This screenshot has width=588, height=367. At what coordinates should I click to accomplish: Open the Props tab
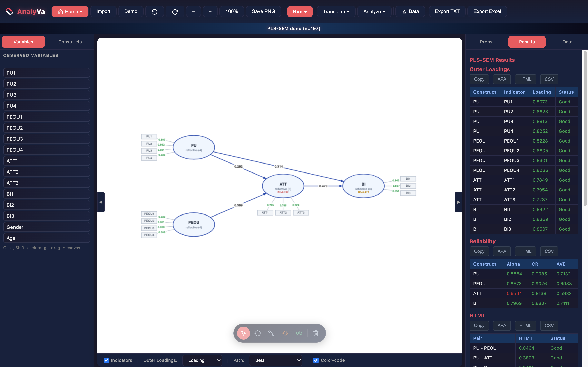486,42
